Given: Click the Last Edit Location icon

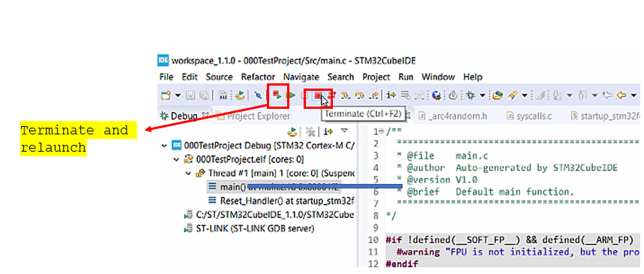Looking at the screenshot, I should click(x=608, y=95).
